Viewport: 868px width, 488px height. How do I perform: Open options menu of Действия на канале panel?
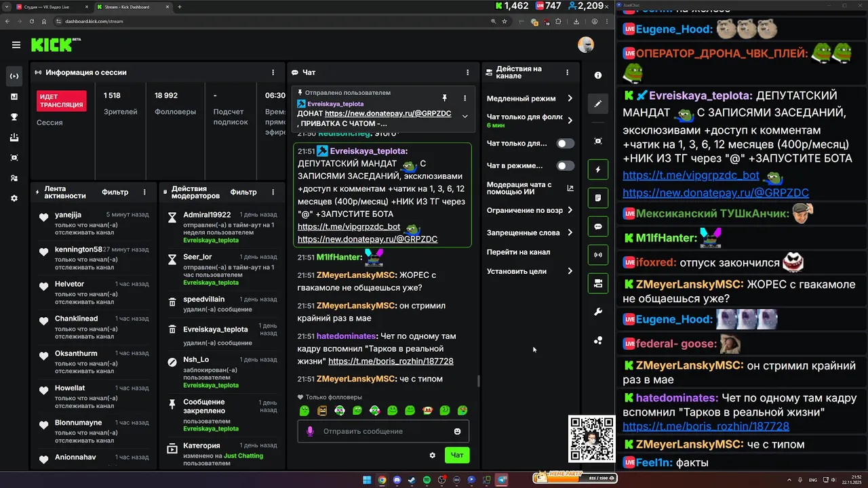pos(567,73)
